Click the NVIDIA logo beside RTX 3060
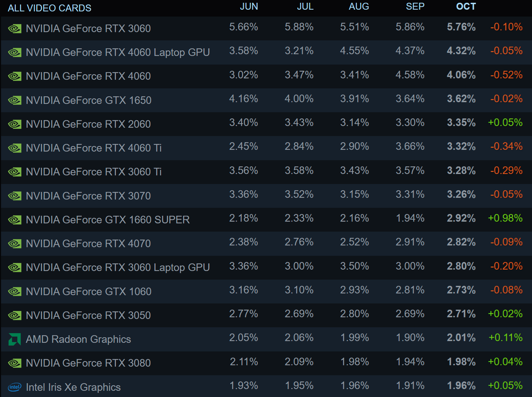532x397 pixels. 14,29
